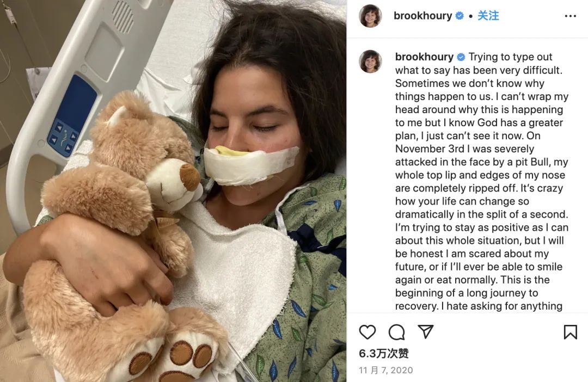Click the verified badge beside caption username
This screenshot has height=382, width=588.
tap(461, 57)
